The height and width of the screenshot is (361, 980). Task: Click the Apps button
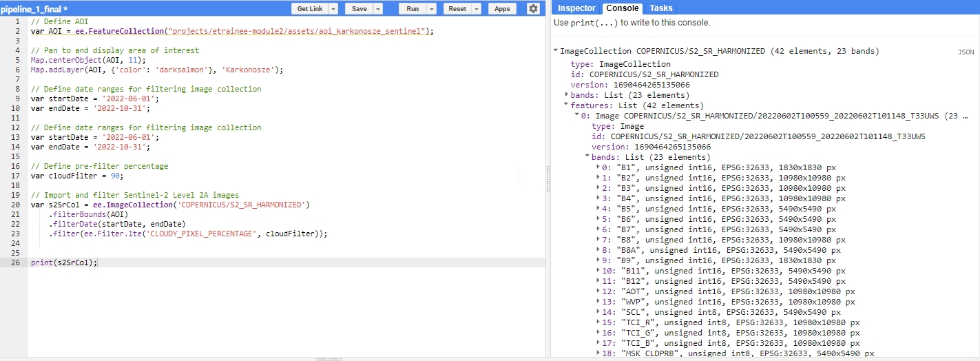pos(502,9)
